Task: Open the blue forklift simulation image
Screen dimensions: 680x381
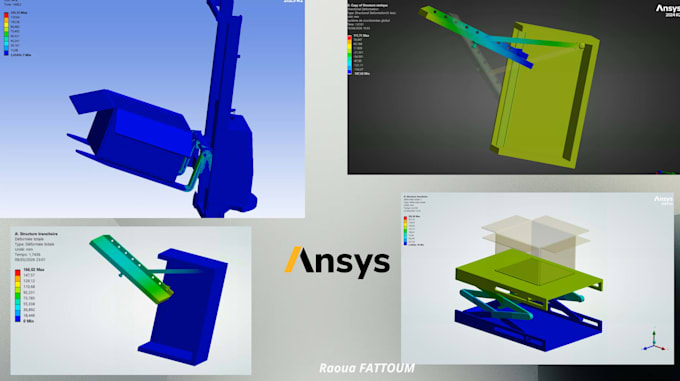Action: (x=152, y=108)
